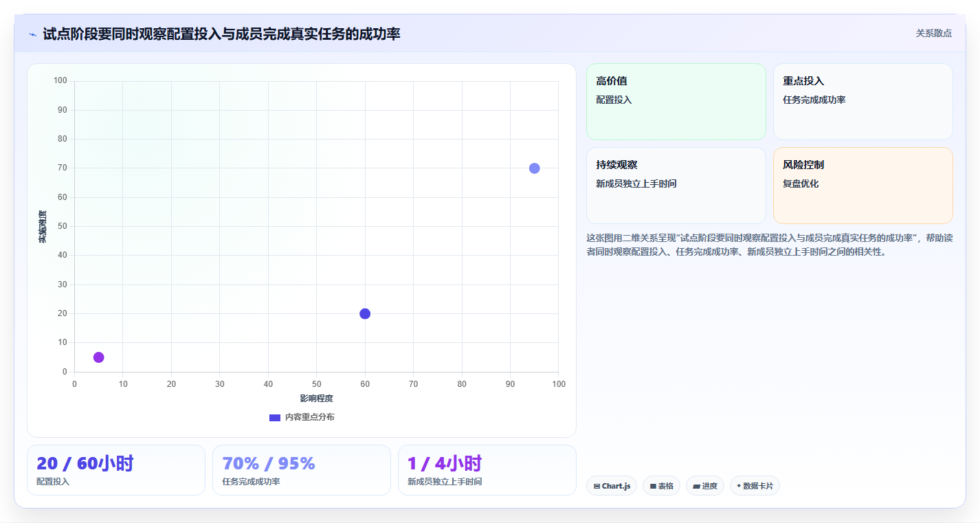Click the 高价值 heading text
980x523 pixels.
point(612,81)
